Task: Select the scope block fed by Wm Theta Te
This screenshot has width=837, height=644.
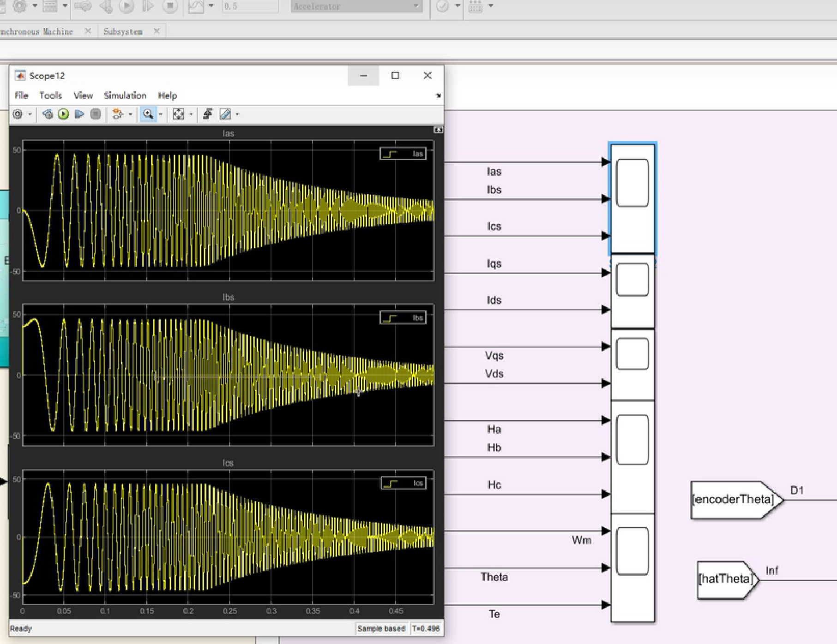Action: (x=632, y=568)
